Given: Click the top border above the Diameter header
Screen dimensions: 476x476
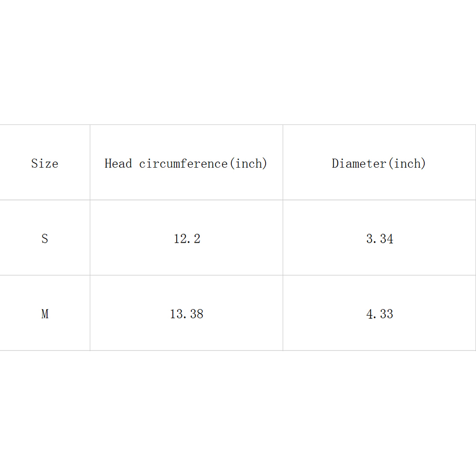Looking at the screenshot, I should click(379, 125).
